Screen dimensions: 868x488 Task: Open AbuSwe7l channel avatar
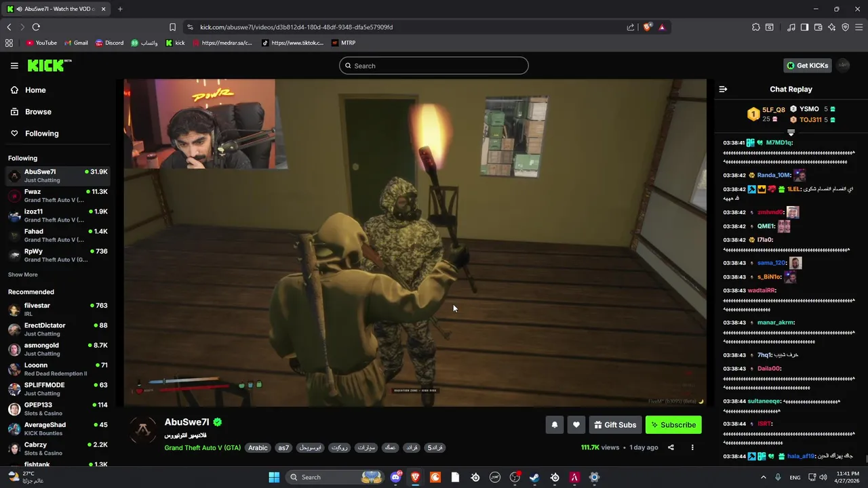(143, 430)
